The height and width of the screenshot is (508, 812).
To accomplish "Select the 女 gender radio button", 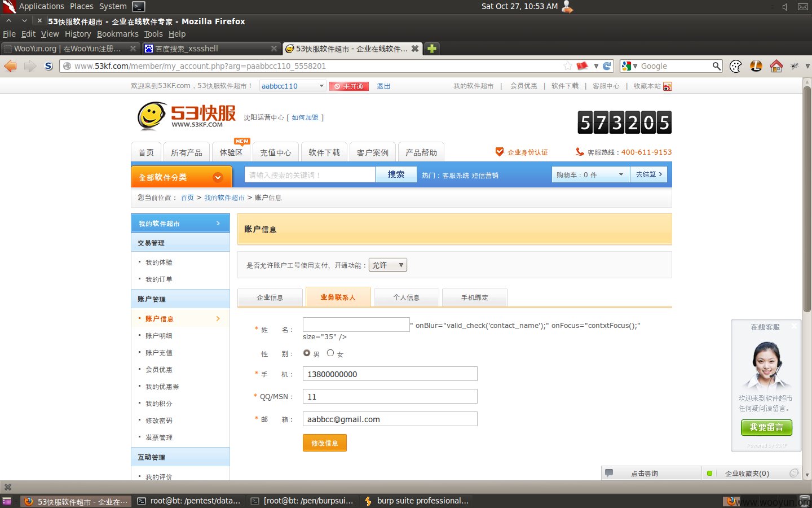I will [x=330, y=353].
